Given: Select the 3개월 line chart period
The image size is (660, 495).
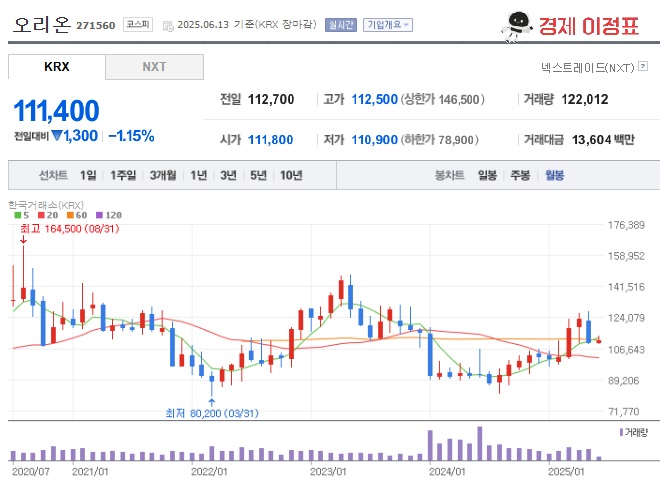Looking at the screenshot, I should (x=163, y=175).
